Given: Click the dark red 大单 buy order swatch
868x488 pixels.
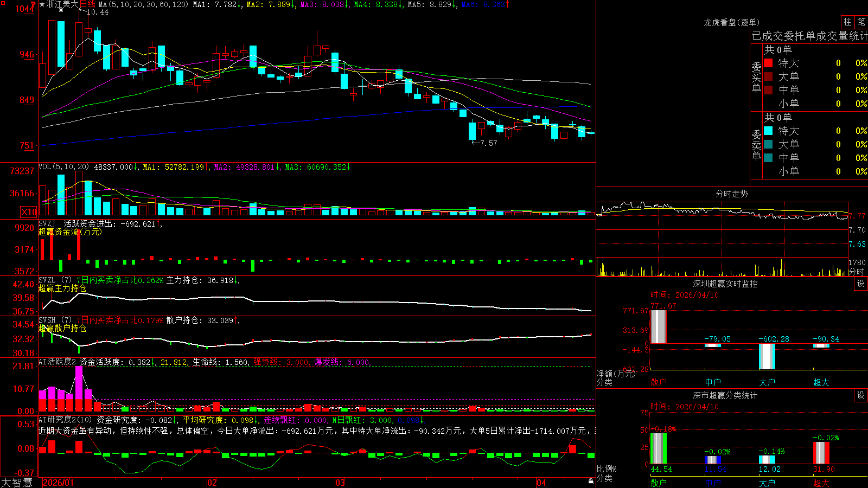Looking at the screenshot, I should click(x=768, y=76).
